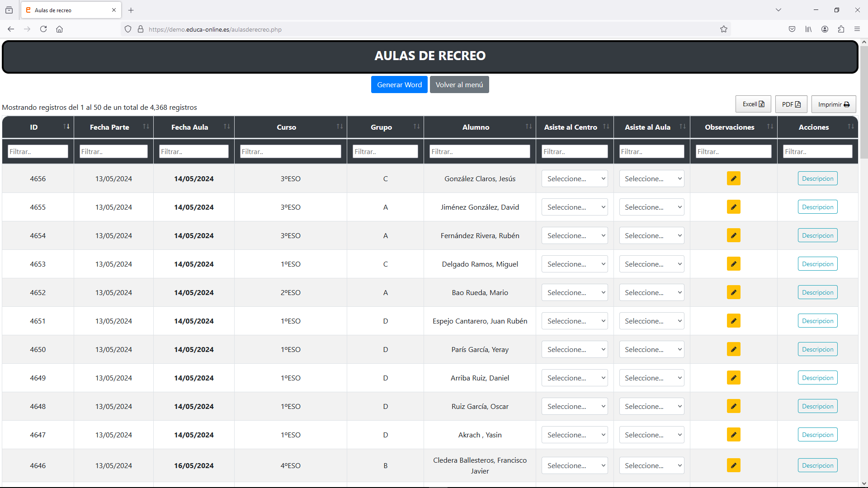Reload the page with the refresh icon
Viewport: 868px width, 488px height.
click(43, 29)
